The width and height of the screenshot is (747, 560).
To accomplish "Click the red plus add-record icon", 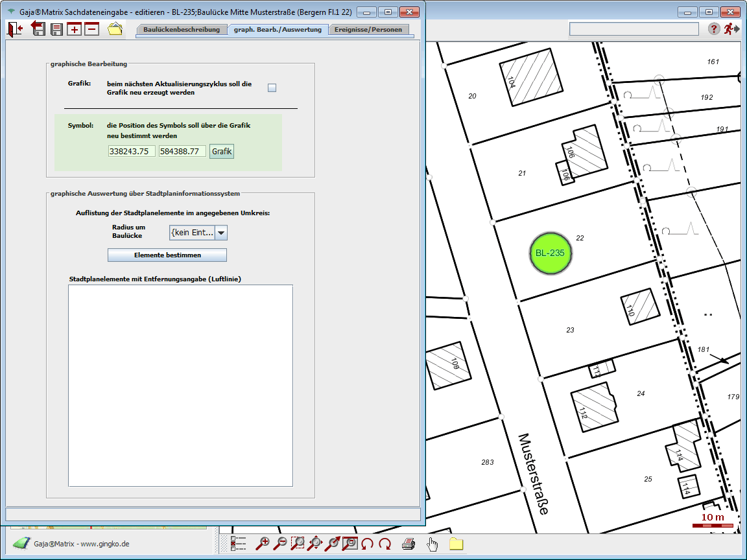I will 75,29.
